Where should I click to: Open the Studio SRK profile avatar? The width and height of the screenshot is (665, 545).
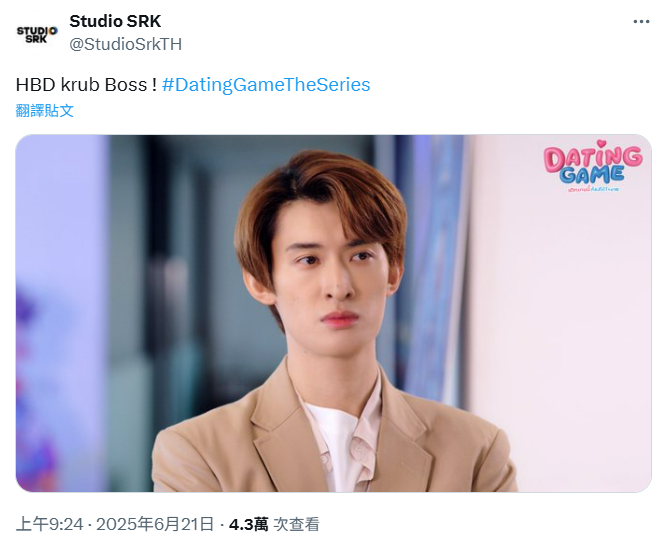pyautogui.click(x=37, y=34)
